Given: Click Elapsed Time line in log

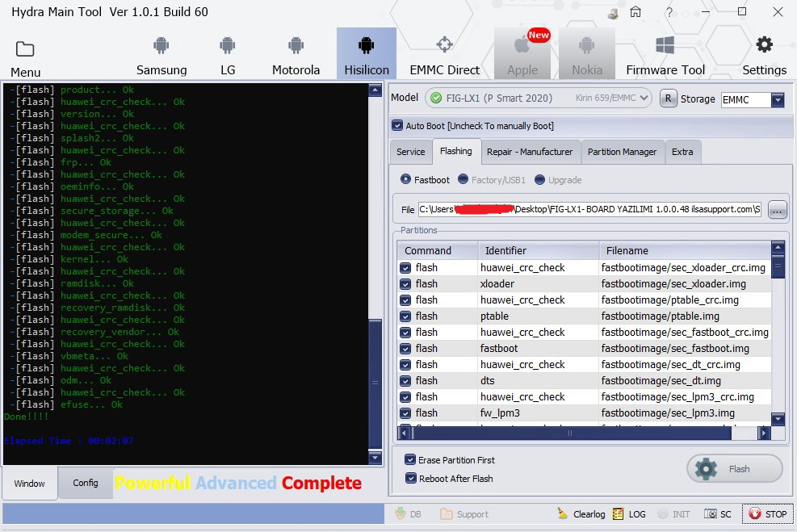Looking at the screenshot, I should [69, 441].
